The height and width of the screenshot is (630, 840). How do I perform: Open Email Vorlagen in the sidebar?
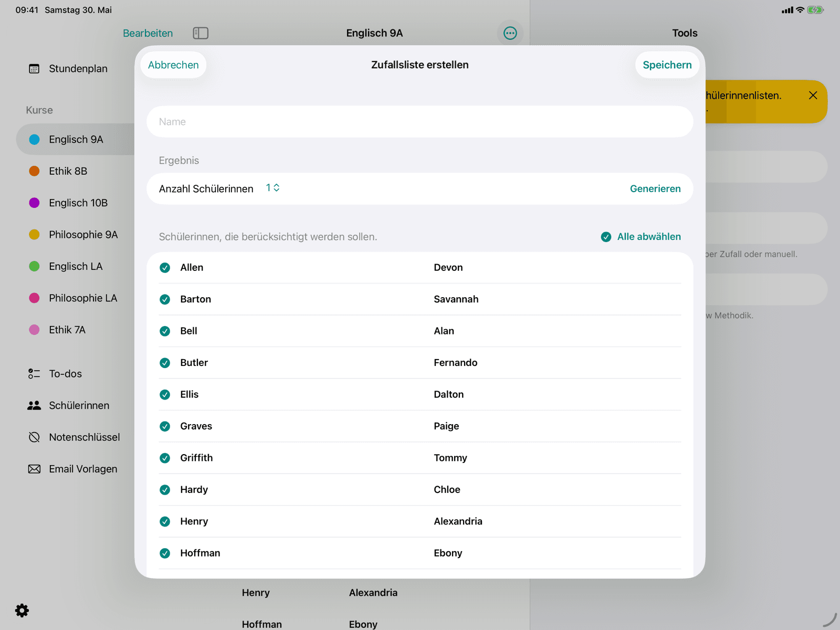[83, 469]
